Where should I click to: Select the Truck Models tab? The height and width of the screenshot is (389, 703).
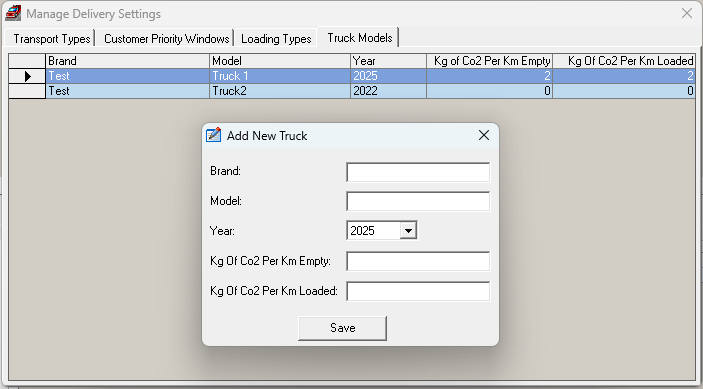(x=360, y=38)
